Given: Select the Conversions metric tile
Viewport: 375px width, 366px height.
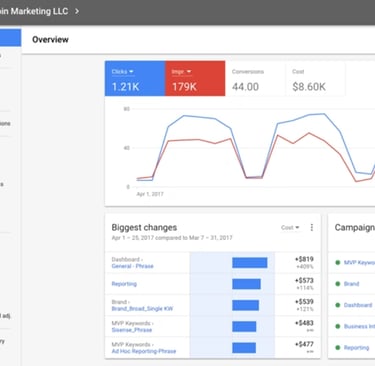Looking at the screenshot, I should pyautogui.click(x=255, y=79).
